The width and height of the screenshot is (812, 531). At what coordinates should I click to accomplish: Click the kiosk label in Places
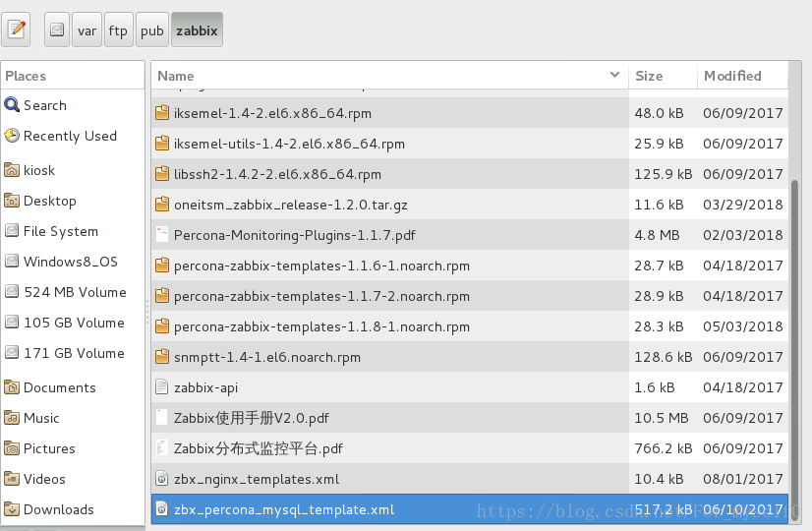39,170
